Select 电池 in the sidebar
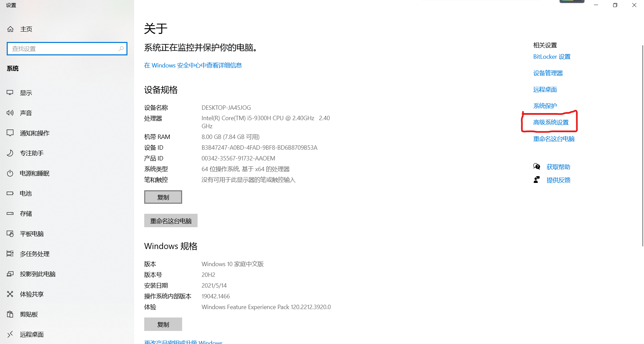 coord(26,193)
